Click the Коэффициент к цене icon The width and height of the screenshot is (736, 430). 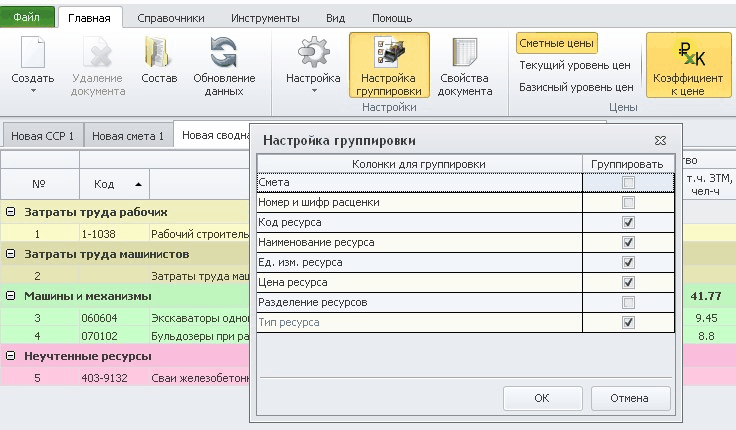click(x=688, y=54)
